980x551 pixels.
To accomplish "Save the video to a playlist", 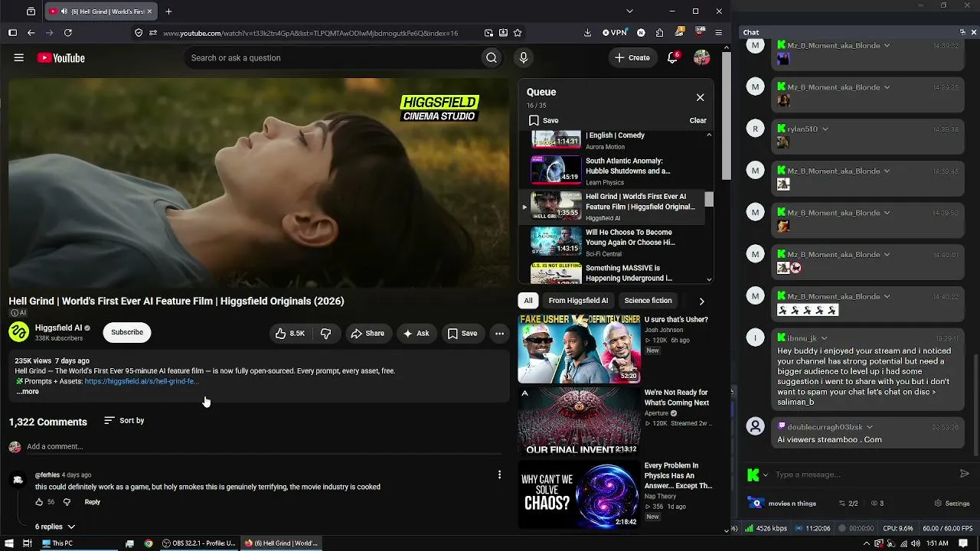I will point(462,333).
